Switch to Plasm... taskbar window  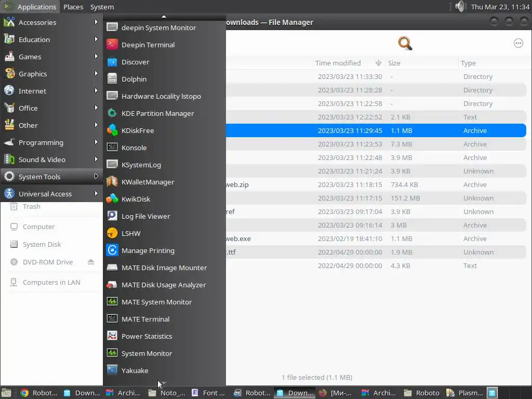click(x=465, y=393)
